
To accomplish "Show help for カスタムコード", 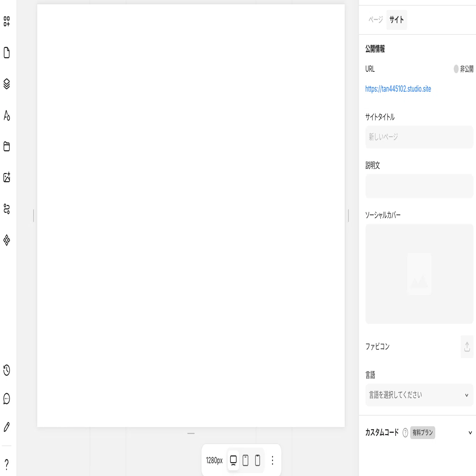I will coord(405,433).
